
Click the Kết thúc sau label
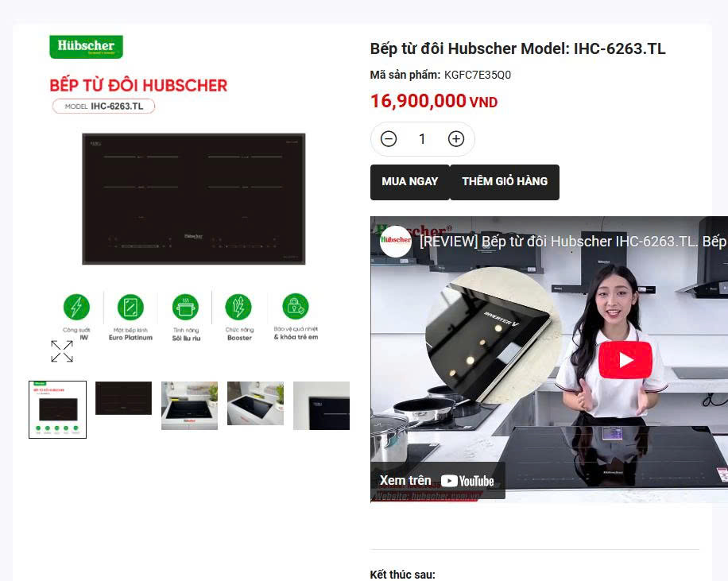click(402, 575)
